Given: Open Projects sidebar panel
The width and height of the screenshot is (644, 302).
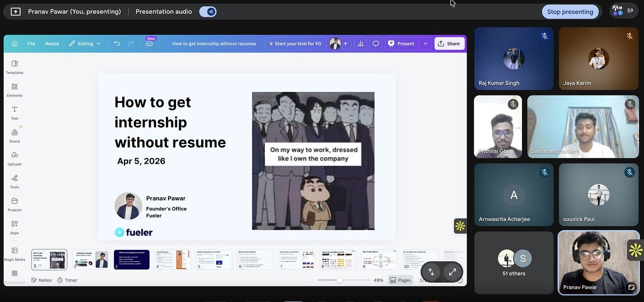Looking at the screenshot, I should point(15,204).
